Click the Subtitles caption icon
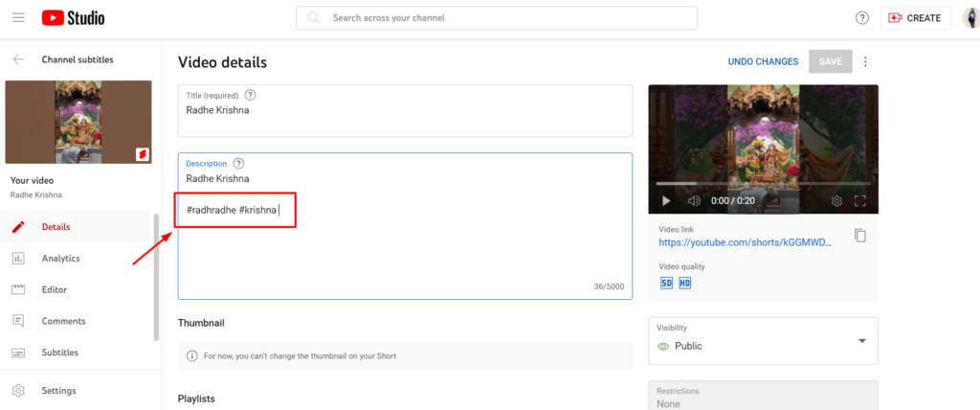Screen dimensions: 980x410 (18, 353)
